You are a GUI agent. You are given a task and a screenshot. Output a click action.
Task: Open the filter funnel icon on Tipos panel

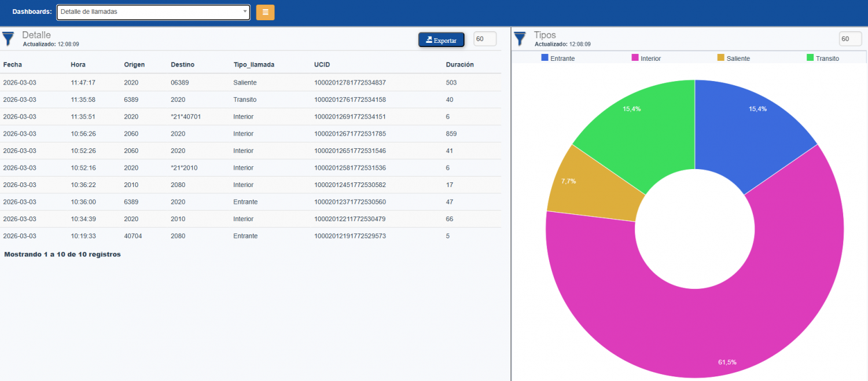[519, 38]
